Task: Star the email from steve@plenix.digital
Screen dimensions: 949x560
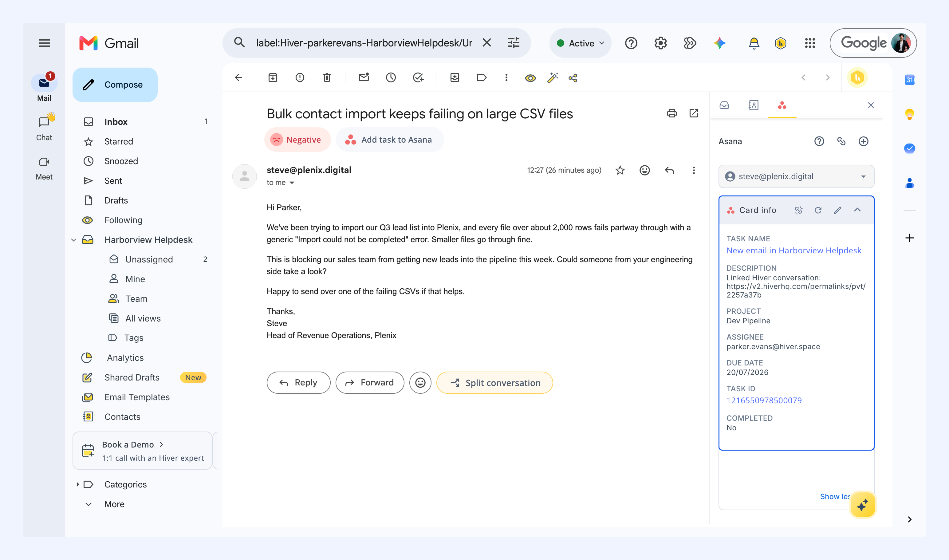Action: coord(620,170)
